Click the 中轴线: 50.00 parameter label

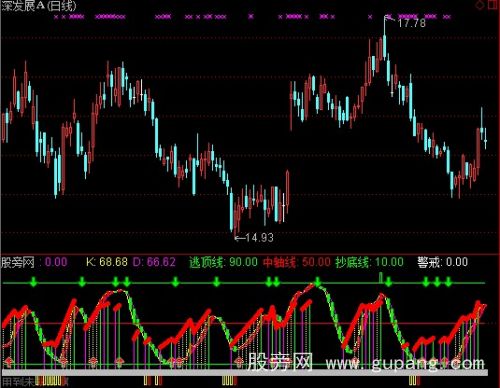point(297,262)
